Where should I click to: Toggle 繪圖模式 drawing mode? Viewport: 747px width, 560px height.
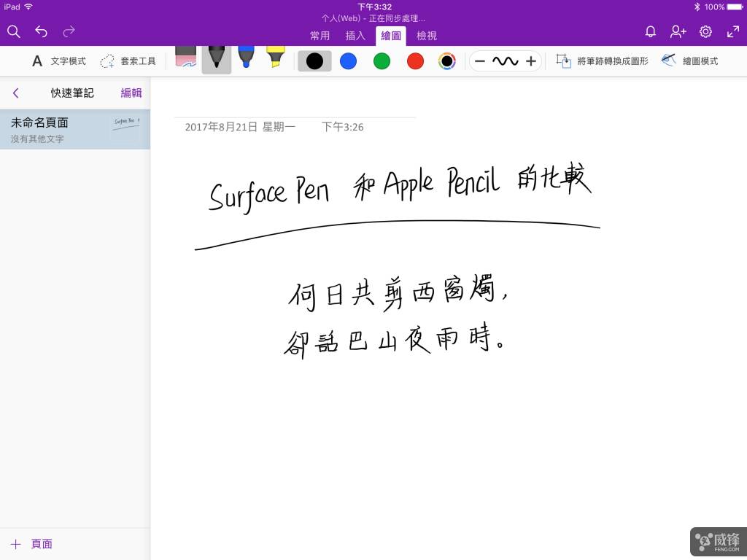tap(690, 61)
